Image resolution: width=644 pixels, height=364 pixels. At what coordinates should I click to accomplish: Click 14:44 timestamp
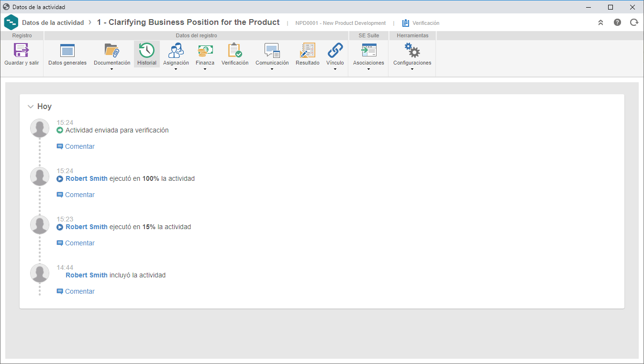(65, 267)
